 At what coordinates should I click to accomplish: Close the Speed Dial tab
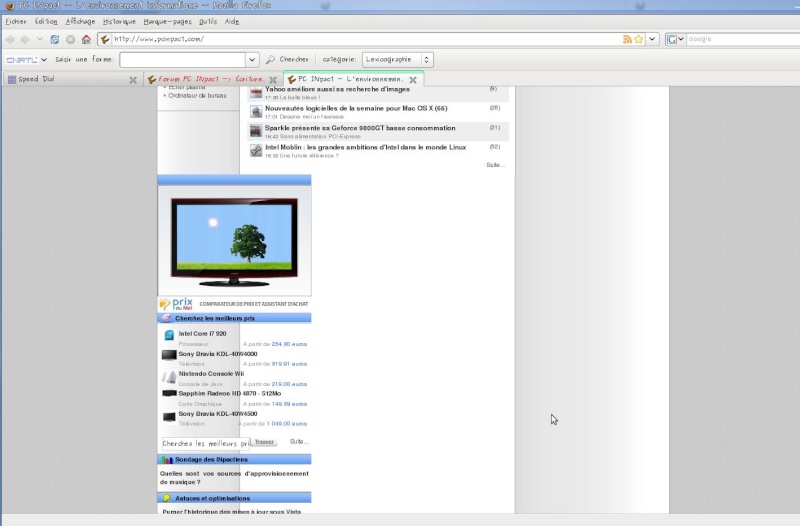(133, 80)
